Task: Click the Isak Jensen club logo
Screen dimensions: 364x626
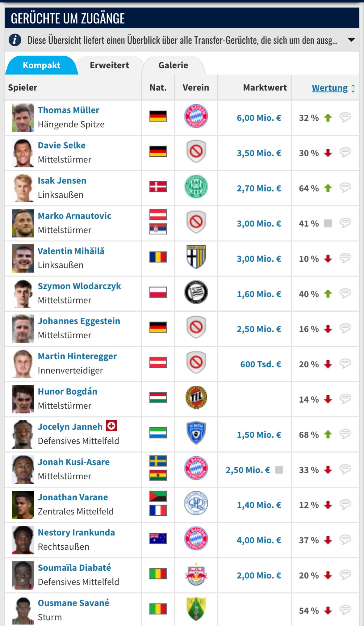Action: [x=196, y=187]
